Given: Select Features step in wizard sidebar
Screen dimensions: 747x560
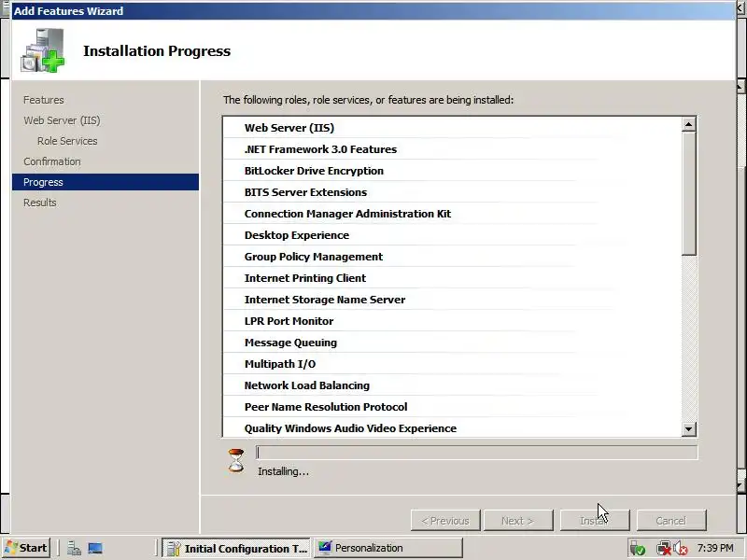Looking at the screenshot, I should [44, 100].
